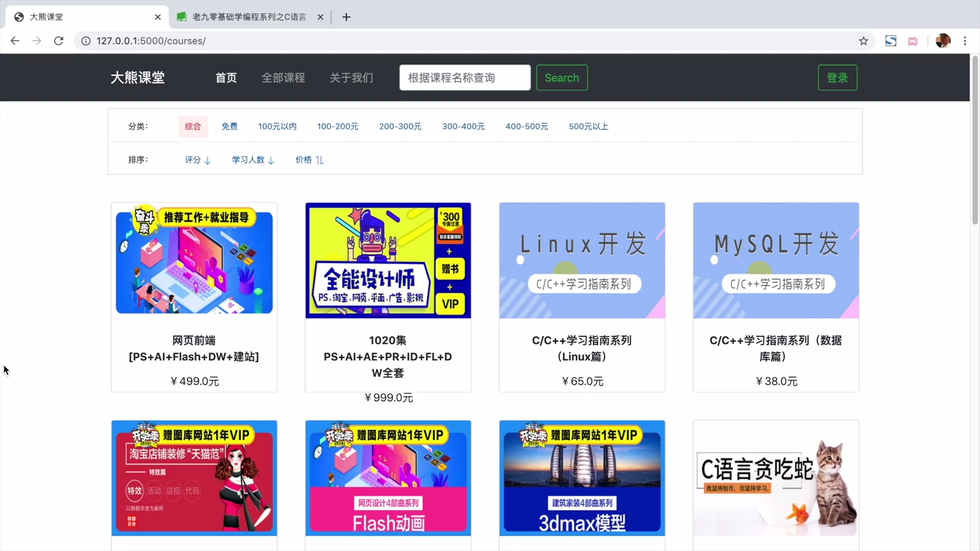The width and height of the screenshot is (980, 551).
Task: Sort courses by 评分 descending
Action: click(198, 160)
